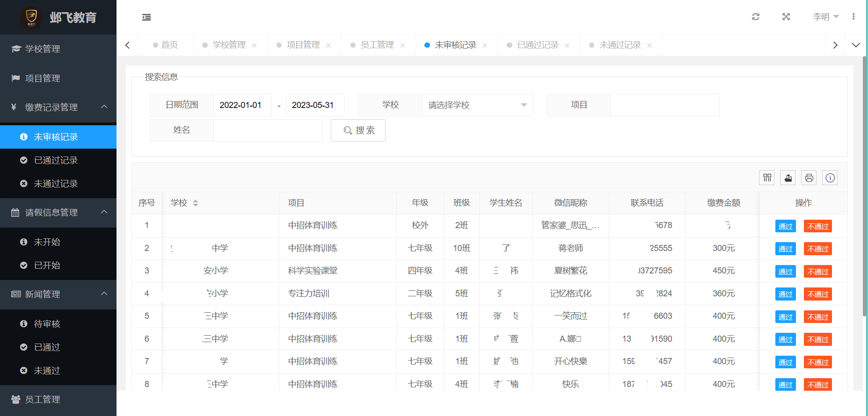
Task: Click the refresh icon in the header
Action: 756,17
